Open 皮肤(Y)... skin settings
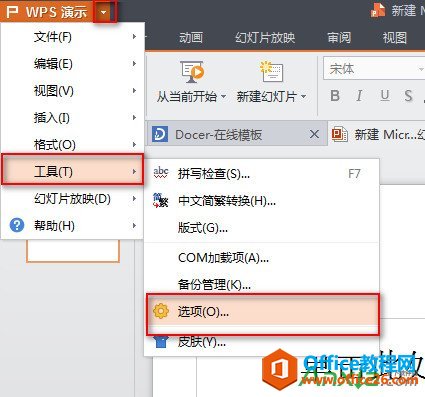Screen dimensions: 425x397 click(x=262, y=342)
